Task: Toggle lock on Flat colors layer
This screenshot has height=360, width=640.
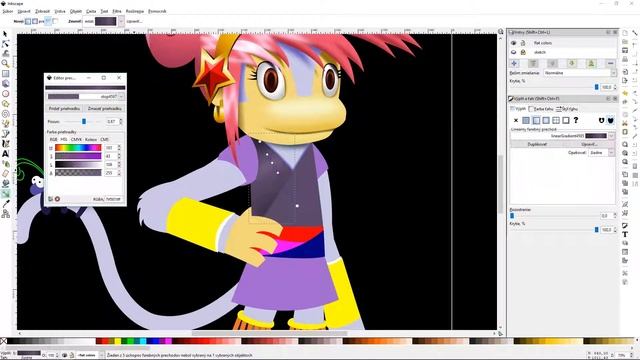Action: point(523,43)
